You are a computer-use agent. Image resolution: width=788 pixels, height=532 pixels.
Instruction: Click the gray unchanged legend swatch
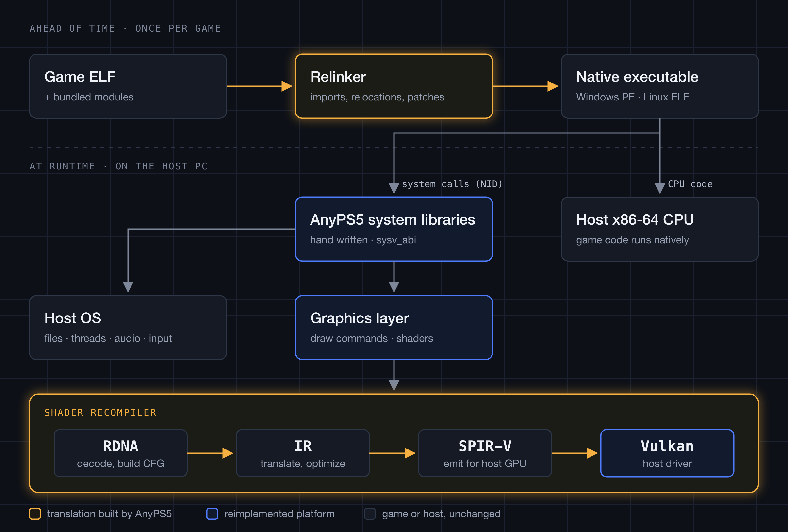pos(370,514)
